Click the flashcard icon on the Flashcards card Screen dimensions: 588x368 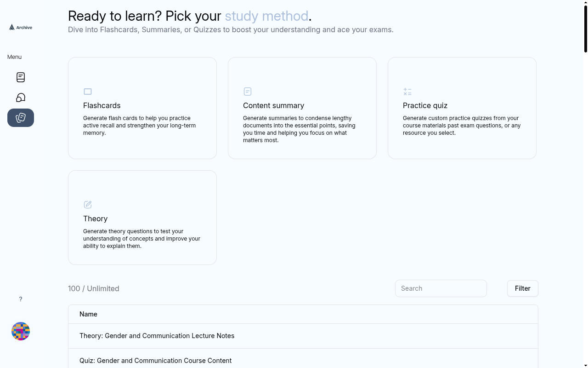[x=88, y=92]
